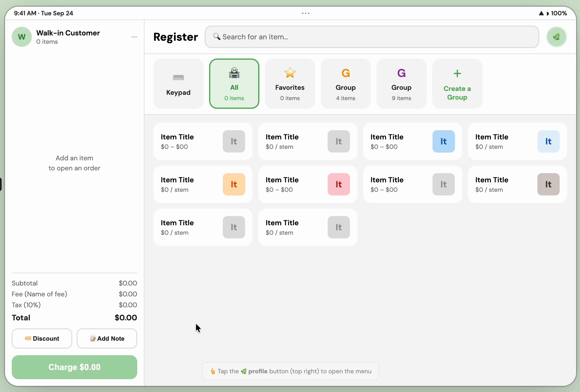The height and width of the screenshot is (392, 580).
Task: Open customer options three-dot menu
Action: (134, 37)
